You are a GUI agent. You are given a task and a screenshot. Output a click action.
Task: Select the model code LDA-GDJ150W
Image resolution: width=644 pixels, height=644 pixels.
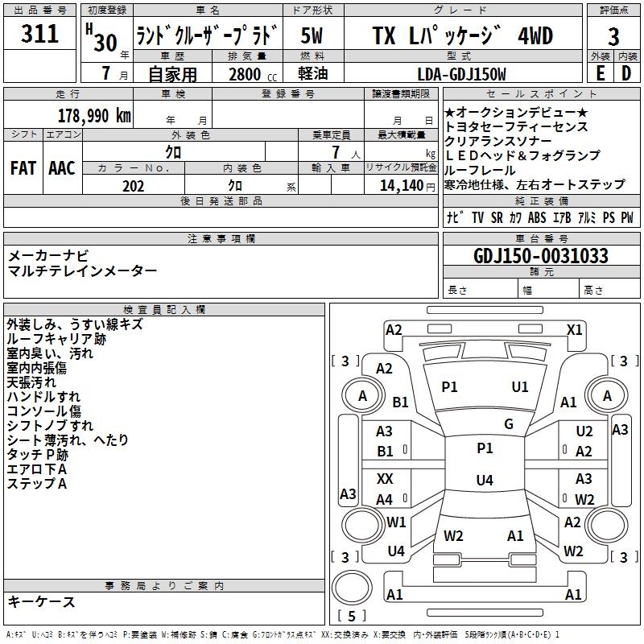click(461, 74)
